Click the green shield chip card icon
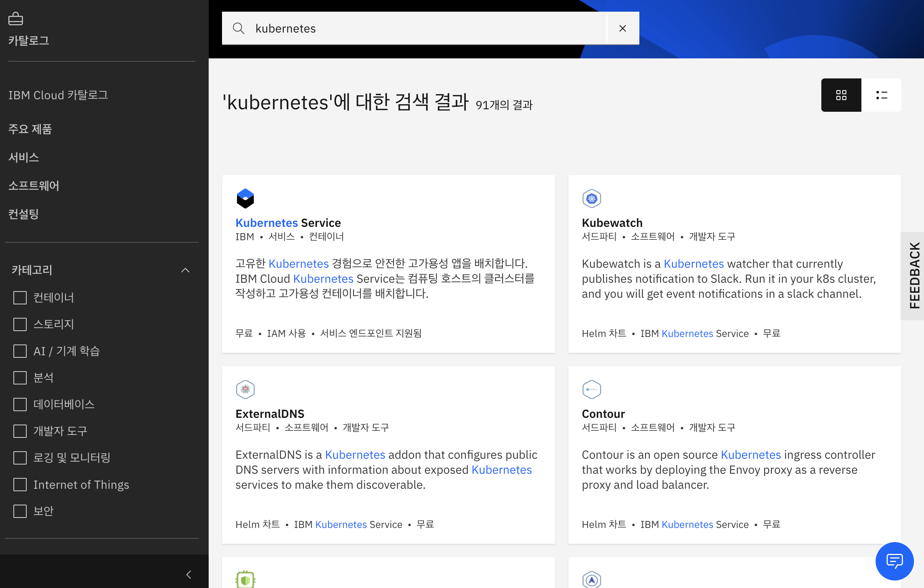The image size is (924, 588). [245, 580]
